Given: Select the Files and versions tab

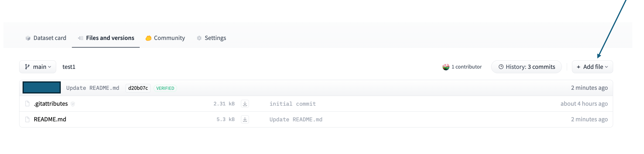Looking at the screenshot, I should [106, 38].
